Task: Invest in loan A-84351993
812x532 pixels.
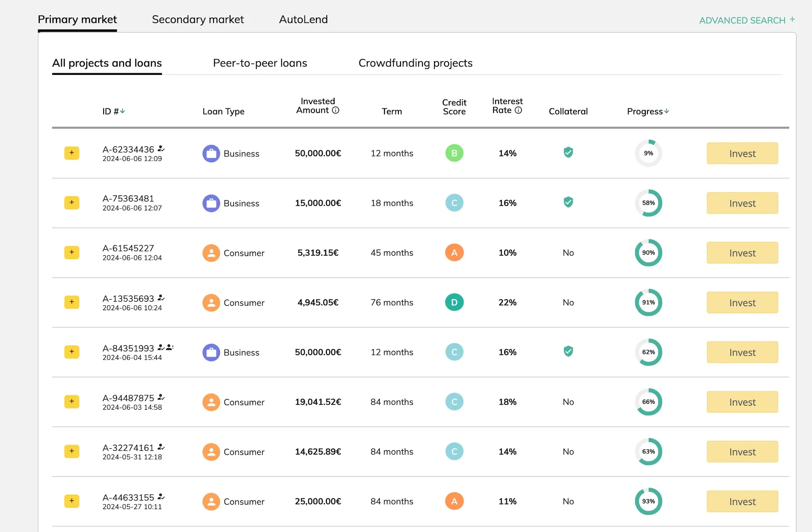Action: point(742,352)
